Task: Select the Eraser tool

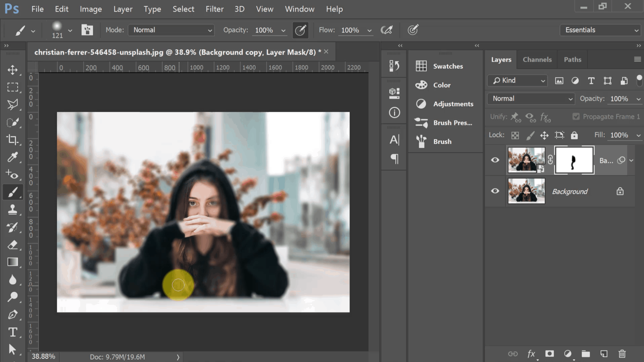Action: pos(12,244)
